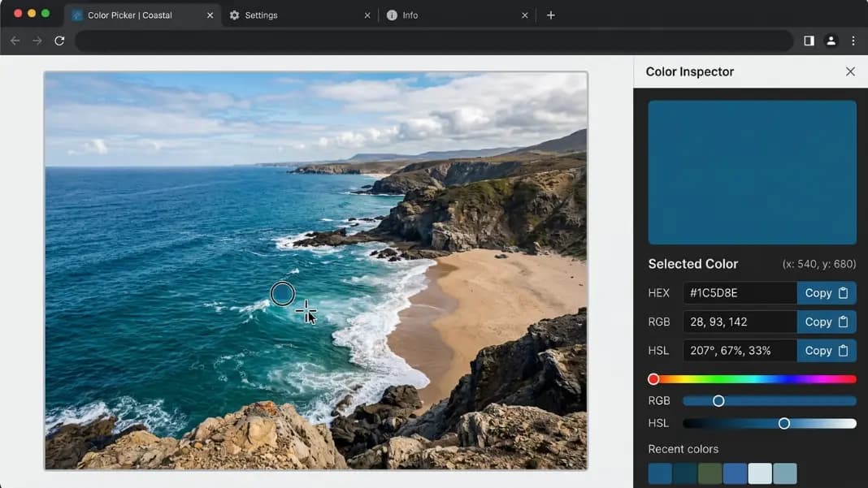
Task: Select the medium blue fourth recent swatch
Action: pyautogui.click(x=735, y=473)
